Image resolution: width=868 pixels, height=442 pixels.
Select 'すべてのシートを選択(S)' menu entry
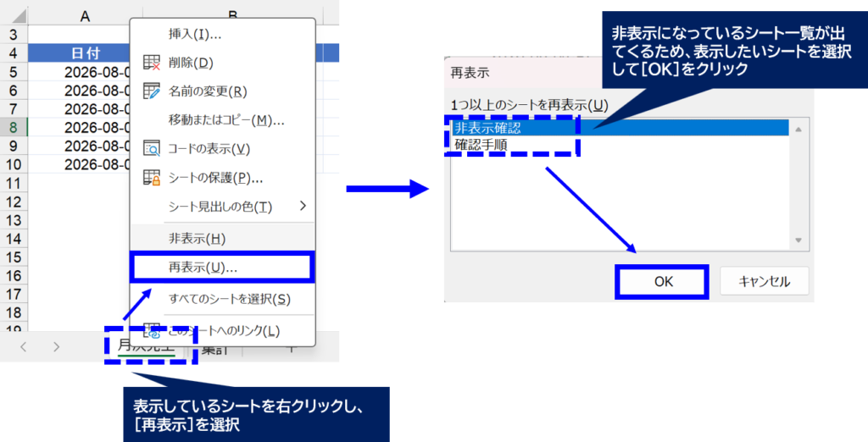click(223, 299)
